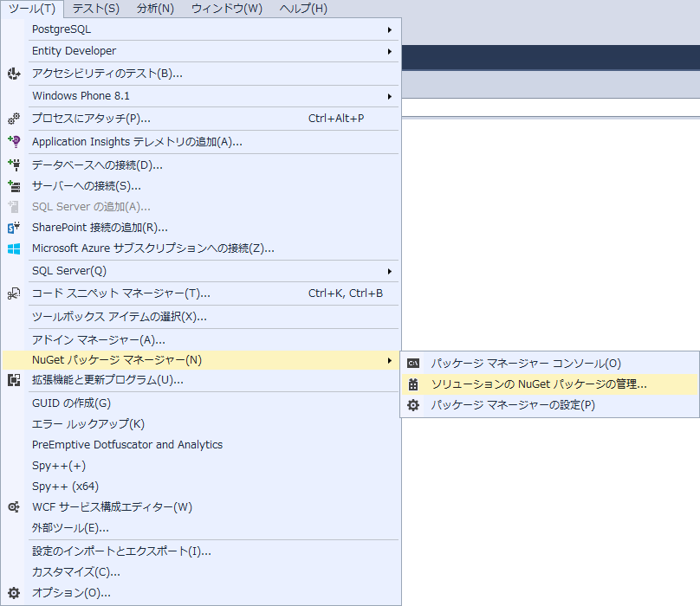Click the Application Insights lightbulb icon
Image resolution: width=700 pixels, height=606 pixels.
click(x=14, y=141)
